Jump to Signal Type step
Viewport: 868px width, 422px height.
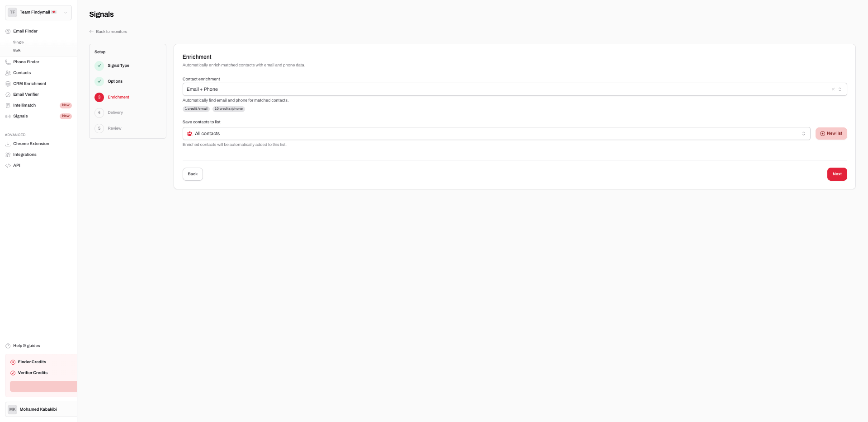tap(118, 66)
